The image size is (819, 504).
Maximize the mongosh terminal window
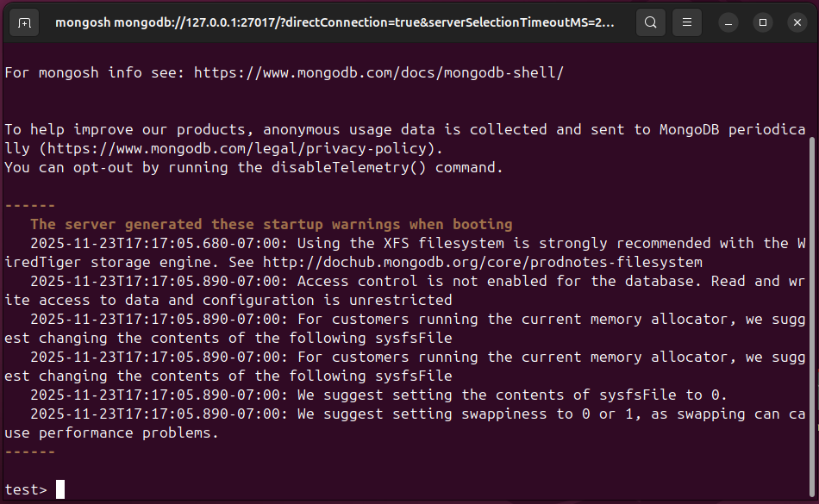[762, 22]
